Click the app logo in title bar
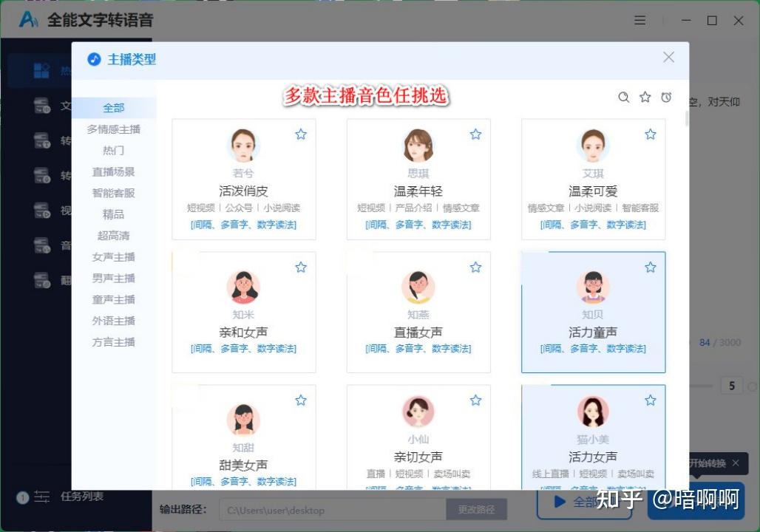760x532 pixels. (x=28, y=19)
